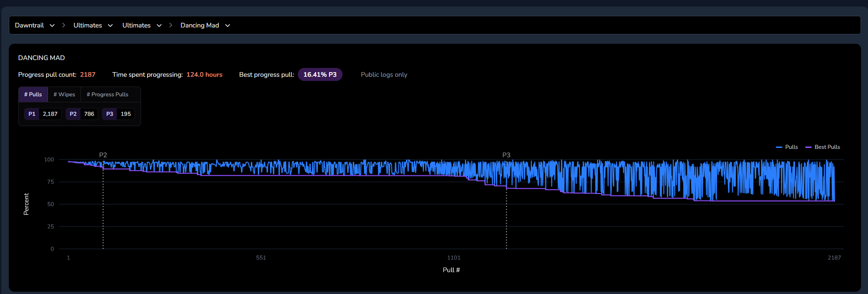Click the progress pull count value 2187
The height and width of the screenshot is (294, 868).
pos(87,74)
